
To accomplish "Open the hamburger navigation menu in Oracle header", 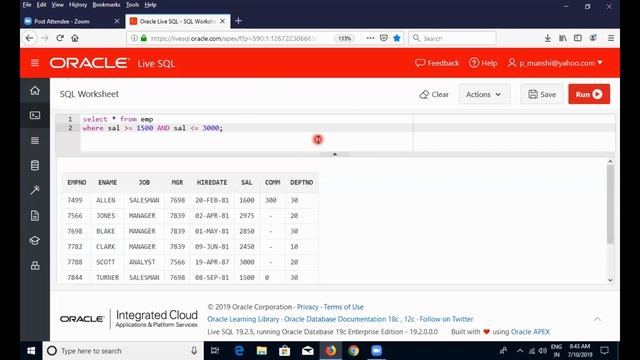I will pyautogui.click(x=35, y=63).
